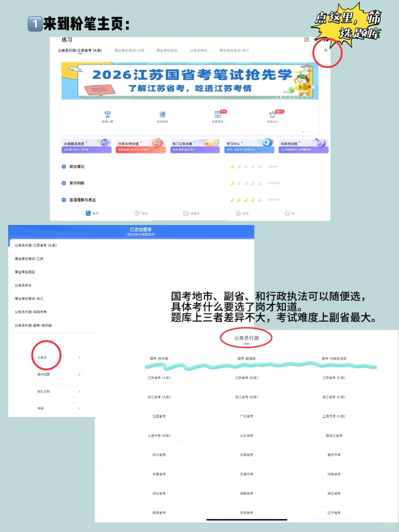Collapse the 政治理论 section
The width and height of the screenshot is (399, 532).
tap(64, 166)
